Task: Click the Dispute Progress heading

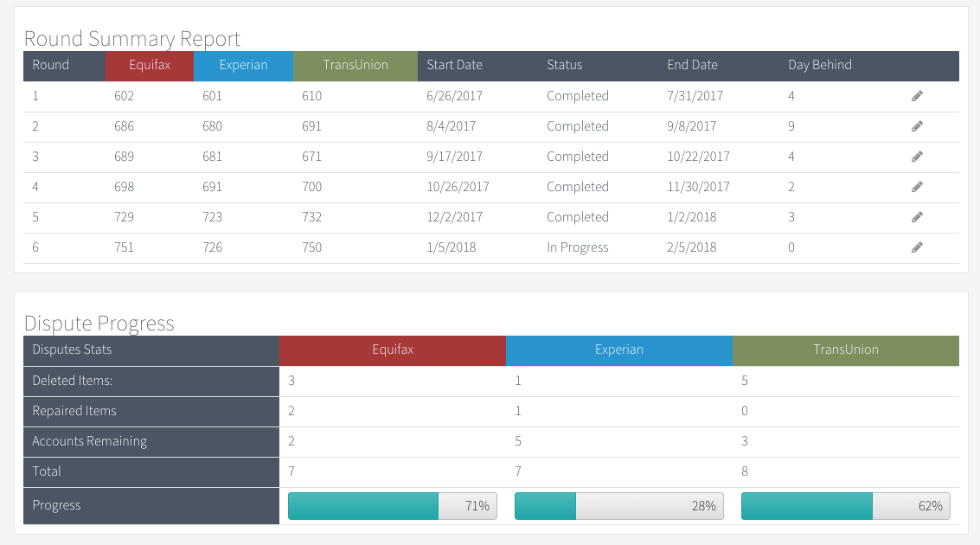Action: pos(99,324)
